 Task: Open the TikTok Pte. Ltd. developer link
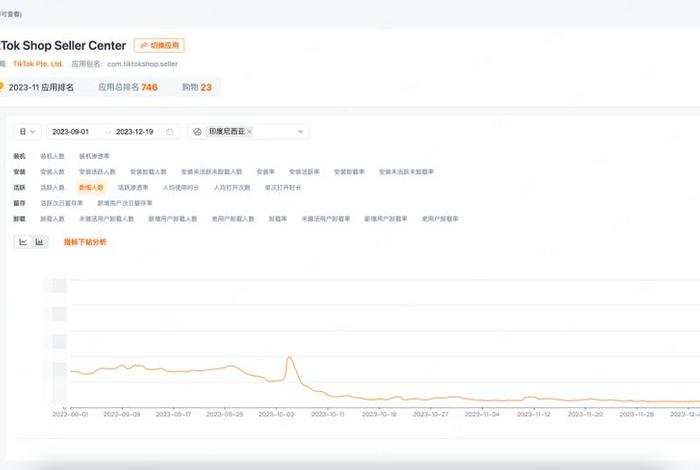(x=38, y=64)
